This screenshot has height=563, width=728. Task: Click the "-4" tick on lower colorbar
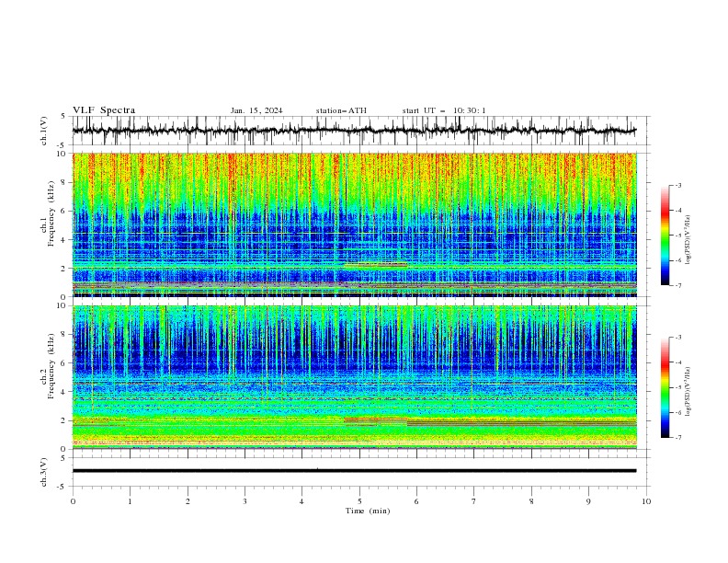(x=677, y=362)
